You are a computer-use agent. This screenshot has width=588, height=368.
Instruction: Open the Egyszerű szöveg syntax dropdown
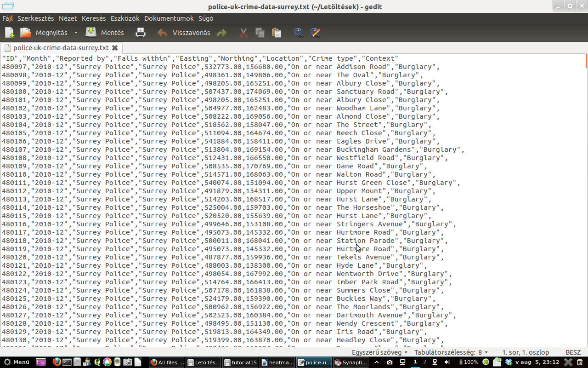(x=379, y=352)
